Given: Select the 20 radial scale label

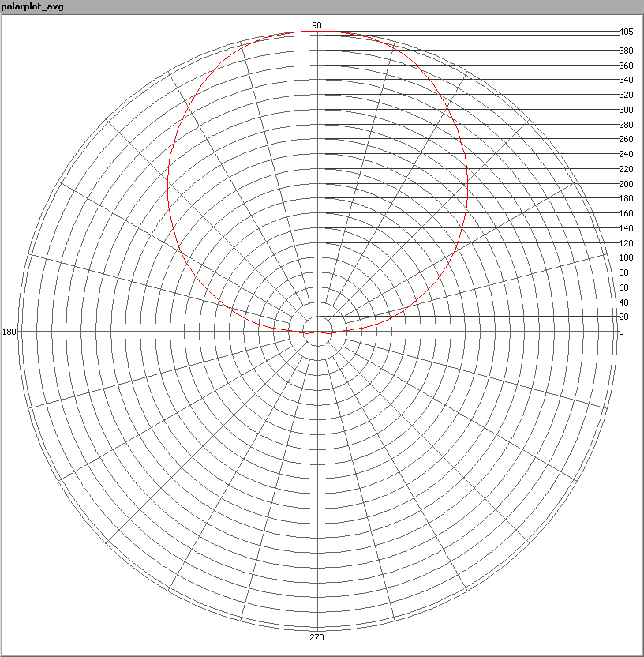Looking at the screenshot, I should coord(623,317).
